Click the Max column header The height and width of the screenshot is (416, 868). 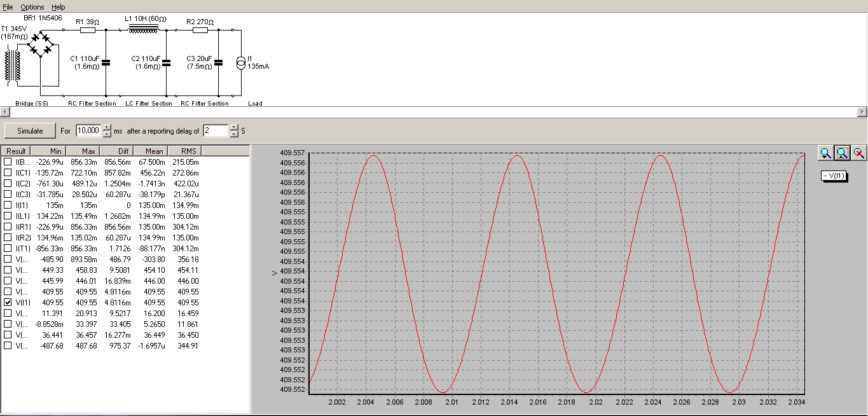(x=83, y=151)
